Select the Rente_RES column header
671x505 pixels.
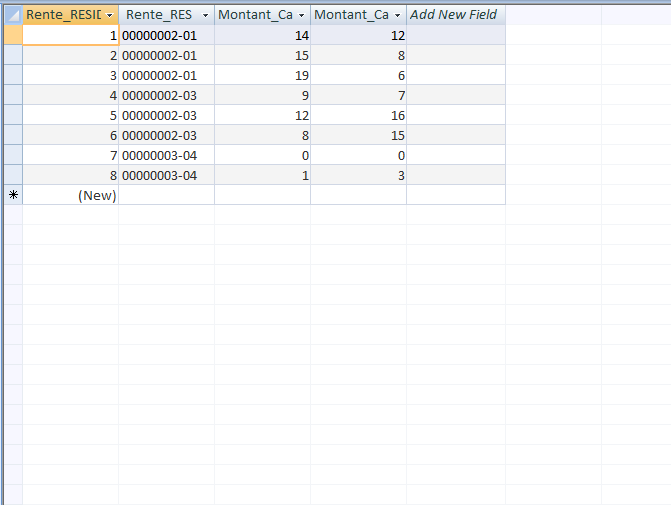(x=166, y=15)
